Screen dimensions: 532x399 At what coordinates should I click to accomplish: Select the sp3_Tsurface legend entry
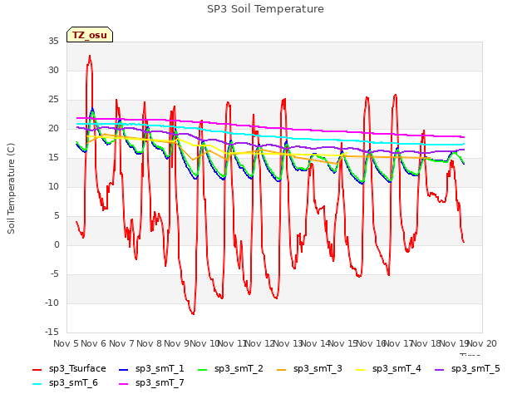click(x=69, y=368)
